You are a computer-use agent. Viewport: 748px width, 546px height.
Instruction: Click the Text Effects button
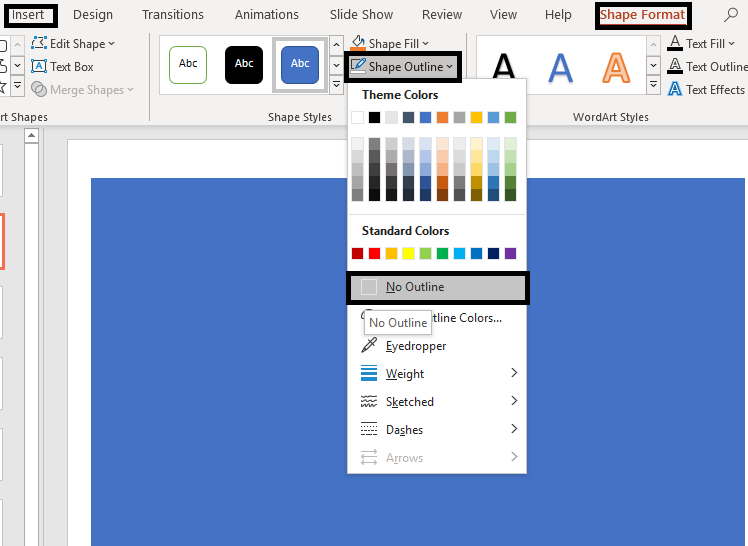[x=706, y=90]
